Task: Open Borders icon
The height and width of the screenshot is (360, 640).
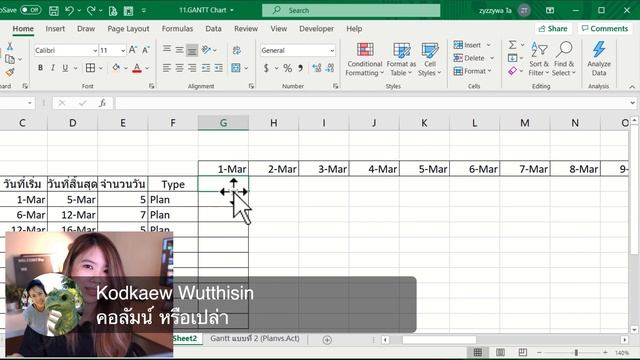Action: tap(90, 68)
